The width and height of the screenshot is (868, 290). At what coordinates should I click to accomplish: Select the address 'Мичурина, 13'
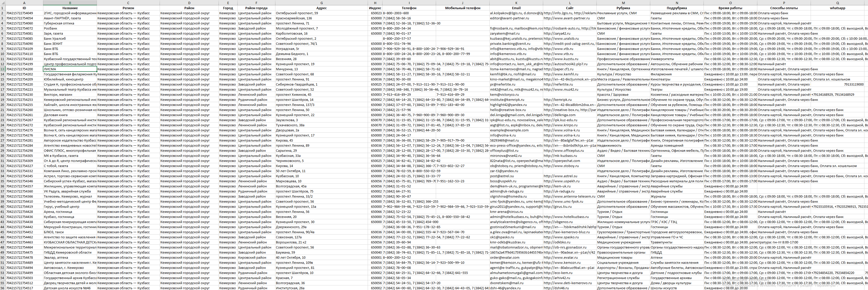pyautogui.click(x=321, y=69)
